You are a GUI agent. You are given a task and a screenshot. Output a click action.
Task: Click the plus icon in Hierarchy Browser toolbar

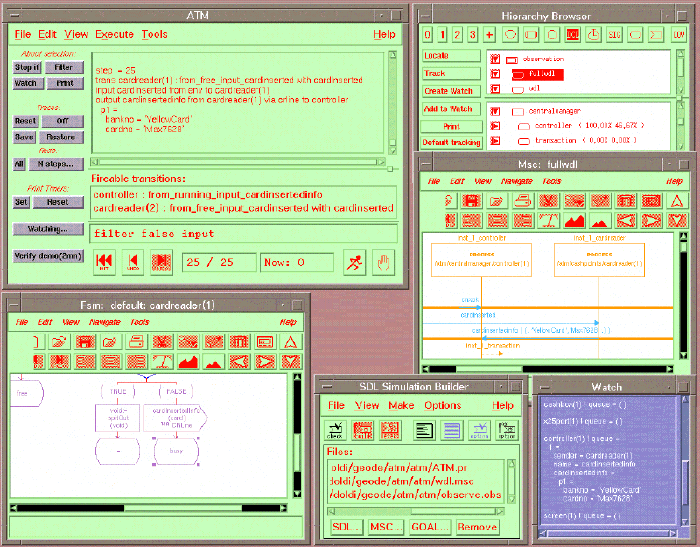click(489, 35)
